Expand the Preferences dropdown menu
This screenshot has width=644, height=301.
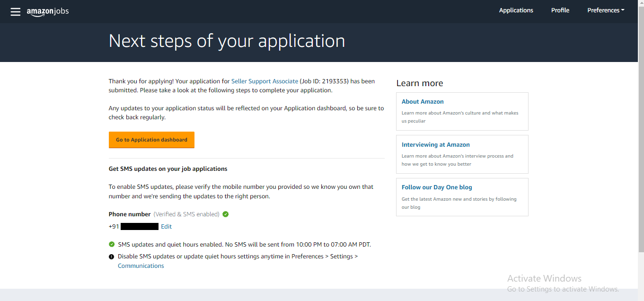coord(606,10)
